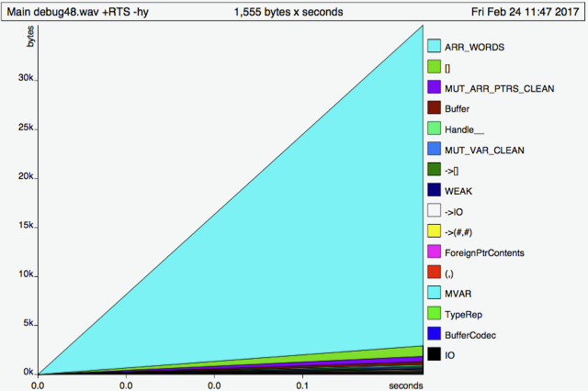Select the TypeRep legend label
This screenshot has width=588, height=391.
pos(463,315)
